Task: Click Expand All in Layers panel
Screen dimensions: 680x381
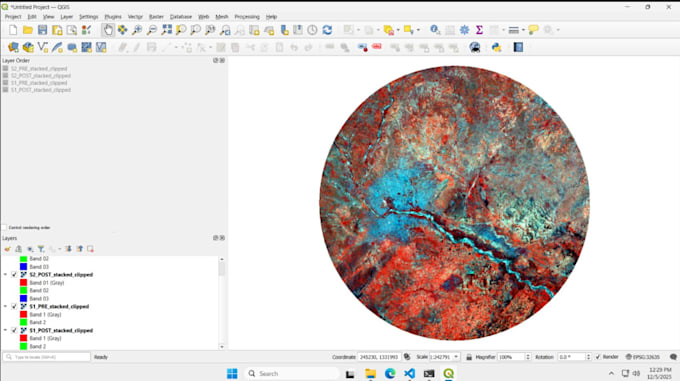Action: click(69, 249)
